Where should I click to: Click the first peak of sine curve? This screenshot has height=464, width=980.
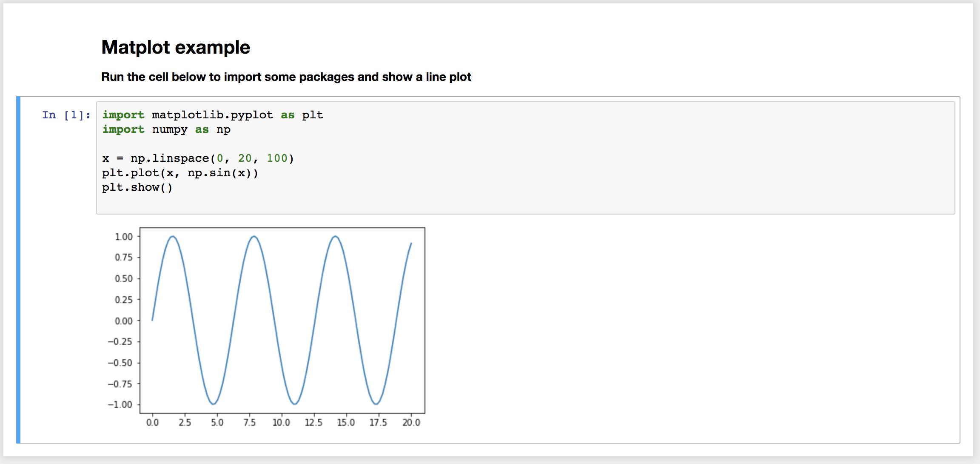[x=173, y=236]
